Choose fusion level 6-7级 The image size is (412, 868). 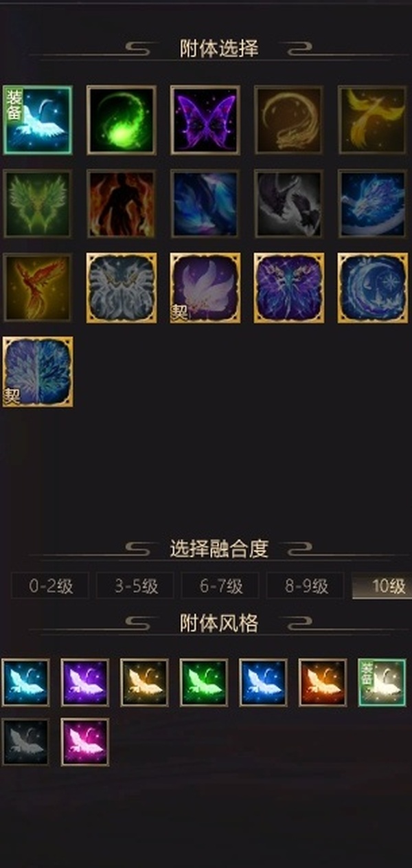[x=220, y=586]
